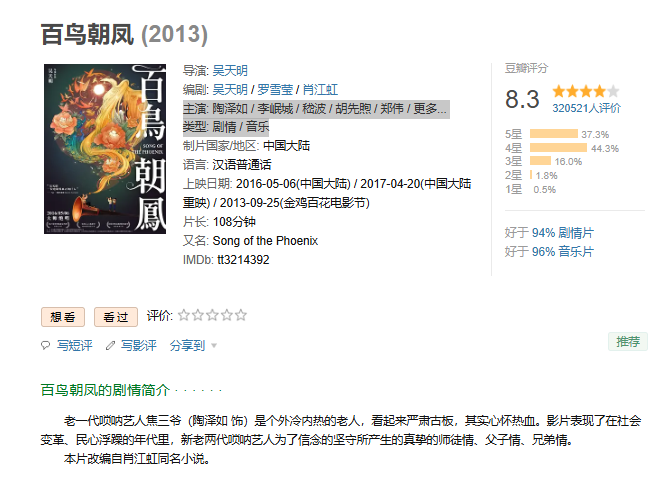Open the 写影评 review link
The width and height of the screenshot is (672, 485).
139,346
